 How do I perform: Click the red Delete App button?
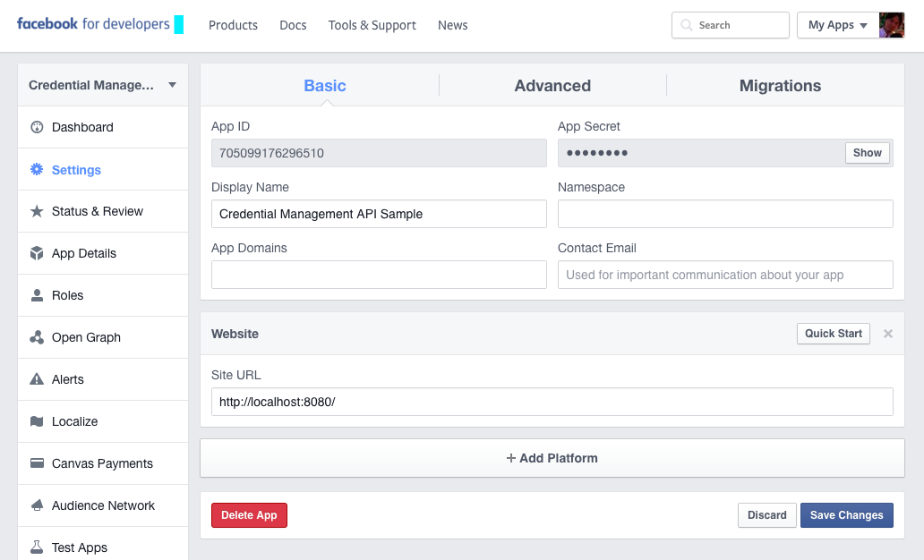pyautogui.click(x=249, y=515)
